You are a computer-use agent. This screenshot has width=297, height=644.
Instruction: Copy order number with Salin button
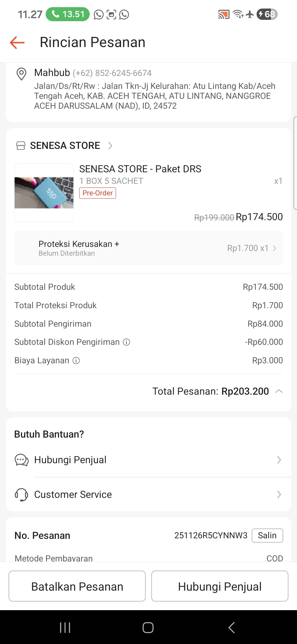[267, 536]
